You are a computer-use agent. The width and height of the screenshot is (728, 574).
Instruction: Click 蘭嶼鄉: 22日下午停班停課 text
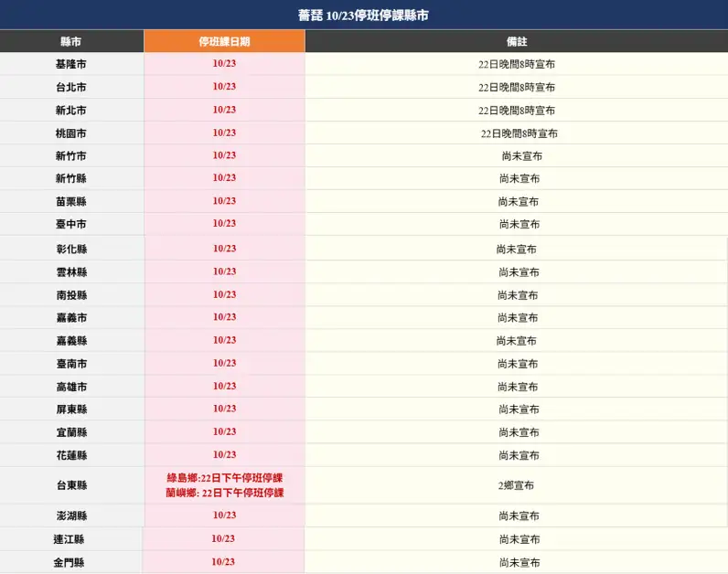coord(225,493)
